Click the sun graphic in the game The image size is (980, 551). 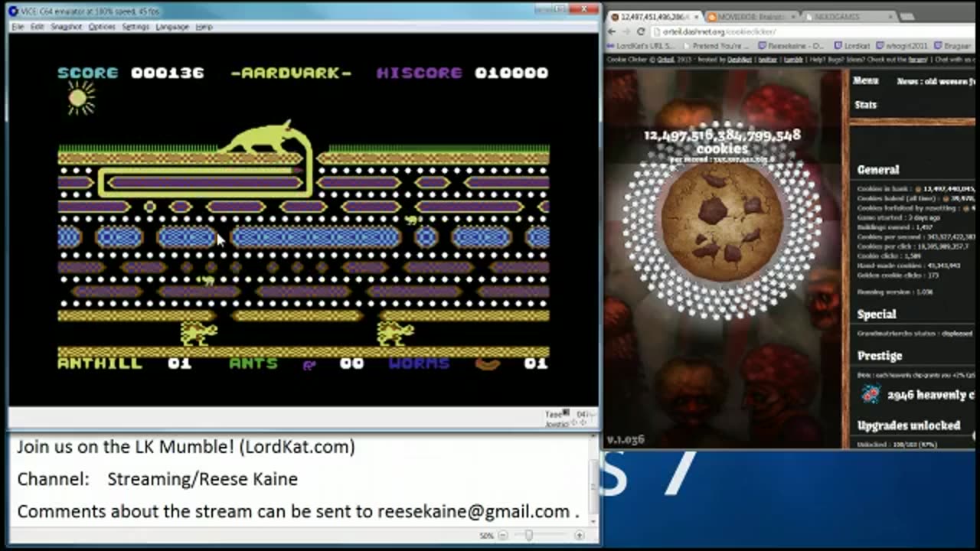tap(78, 98)
